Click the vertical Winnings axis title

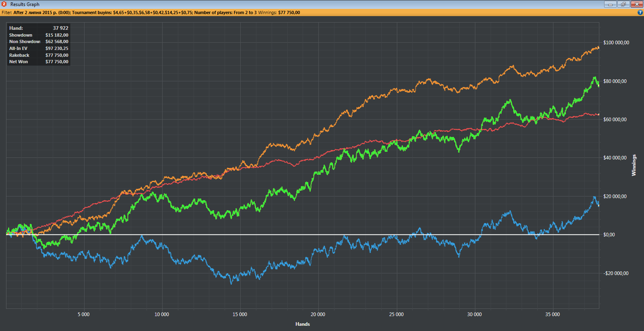(x=634, y=165)
